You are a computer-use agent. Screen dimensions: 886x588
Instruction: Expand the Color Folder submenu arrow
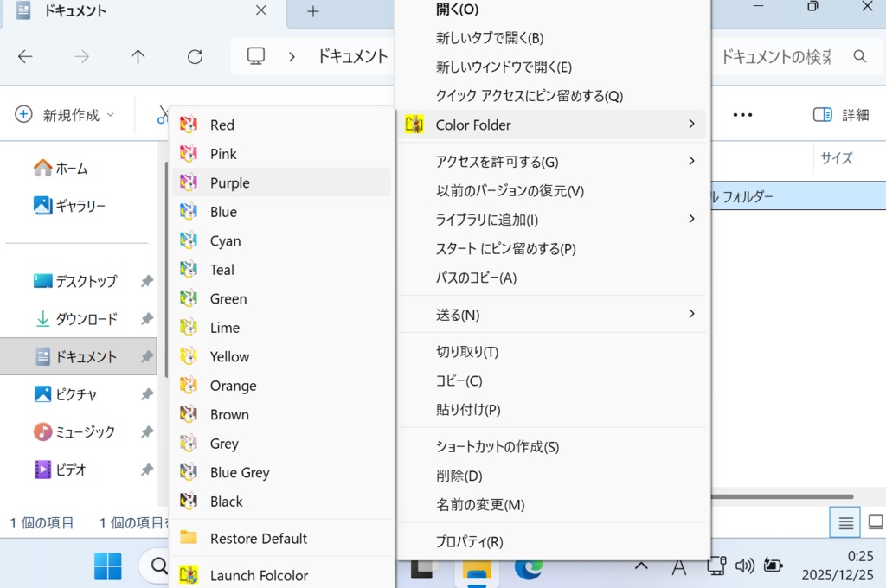pos(691,124)
